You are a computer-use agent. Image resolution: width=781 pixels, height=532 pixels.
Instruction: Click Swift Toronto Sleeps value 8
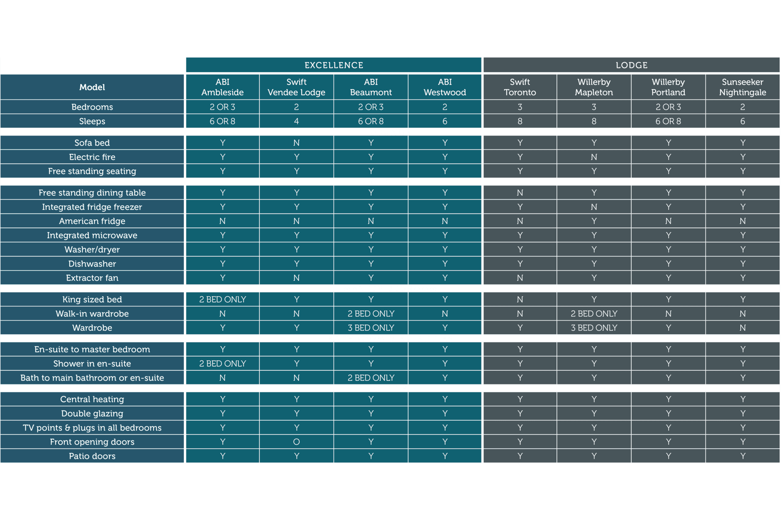tap(520, 121)
